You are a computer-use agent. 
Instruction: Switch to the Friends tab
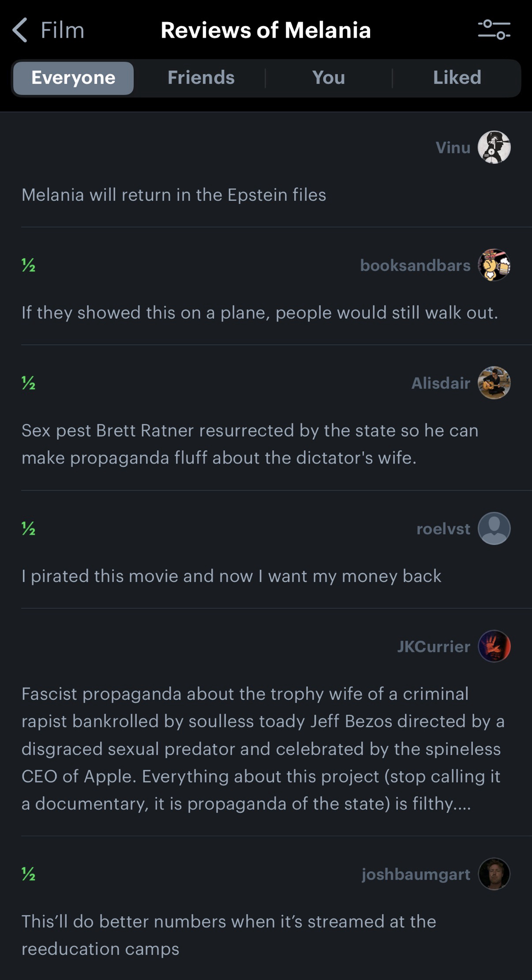pyautogui.click(x=201, y=78)
